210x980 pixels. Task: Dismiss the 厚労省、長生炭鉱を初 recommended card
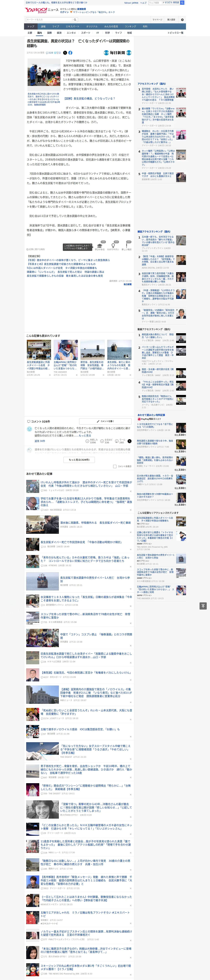(x=104, y=375)
